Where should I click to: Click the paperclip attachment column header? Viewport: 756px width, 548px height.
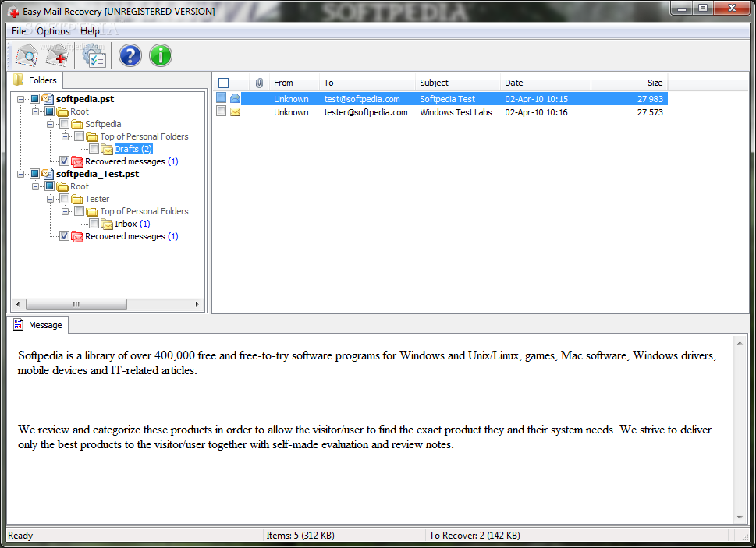[x=259, y=83]
